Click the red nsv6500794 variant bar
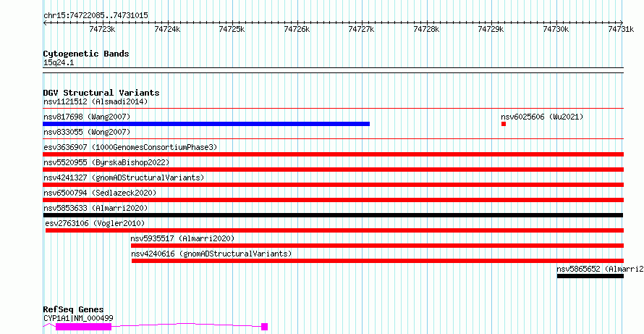 pos(334,200)
